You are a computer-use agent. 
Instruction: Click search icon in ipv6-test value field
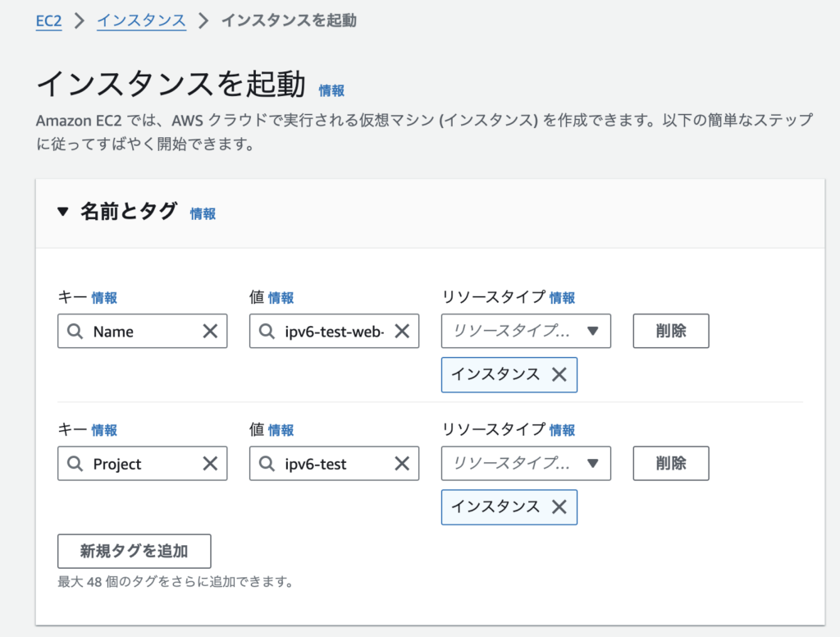267,464
